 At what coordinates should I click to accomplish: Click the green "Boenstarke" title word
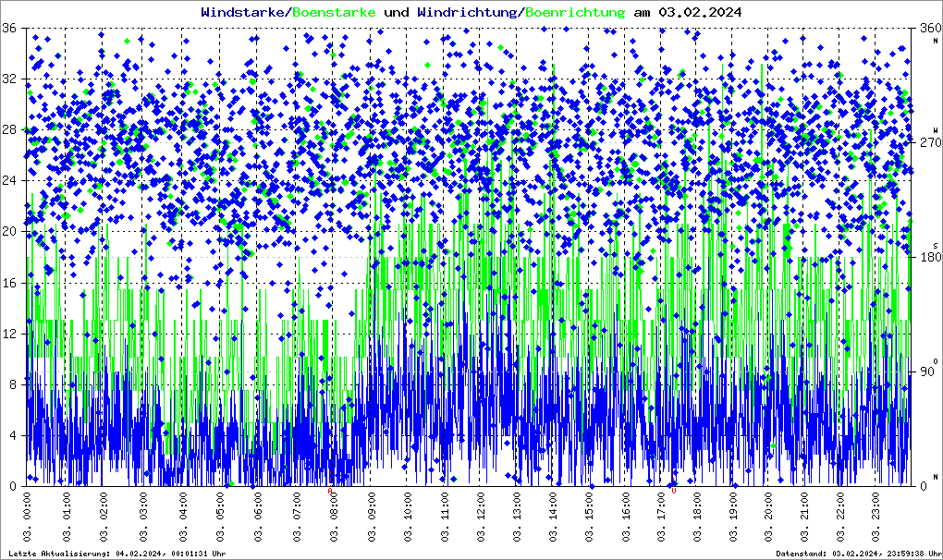334,12
